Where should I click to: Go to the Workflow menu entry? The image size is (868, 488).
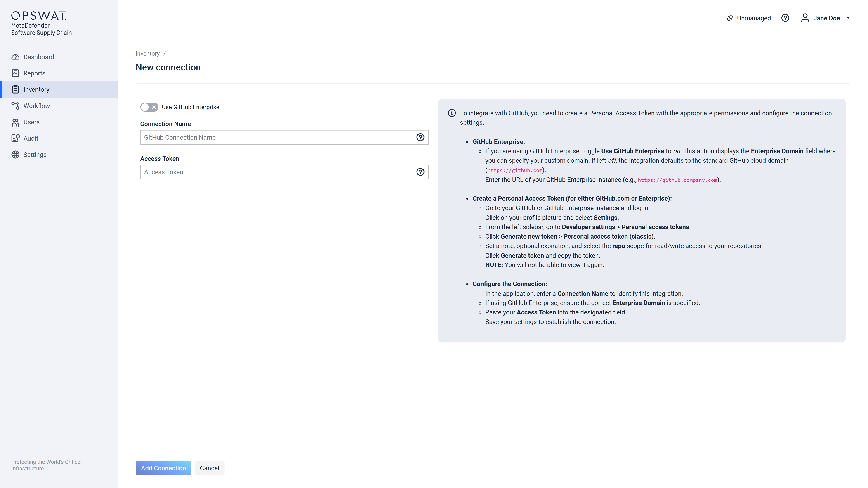pos(36,106)
